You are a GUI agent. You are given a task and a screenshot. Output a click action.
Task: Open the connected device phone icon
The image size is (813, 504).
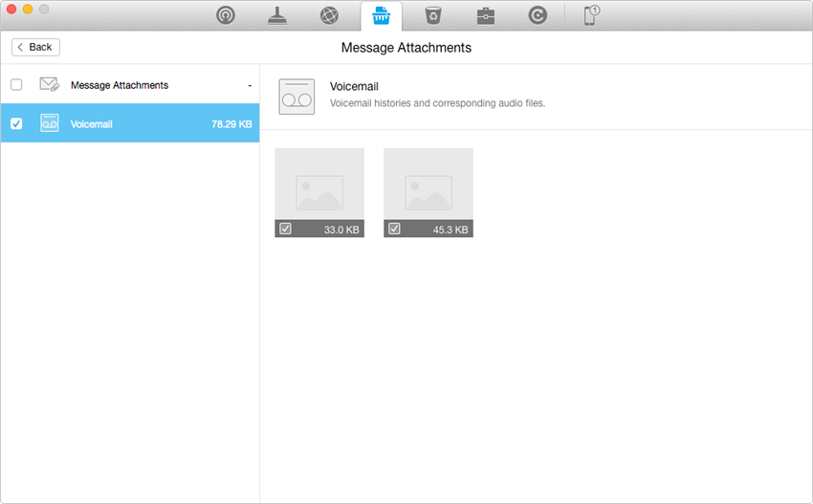591,15
